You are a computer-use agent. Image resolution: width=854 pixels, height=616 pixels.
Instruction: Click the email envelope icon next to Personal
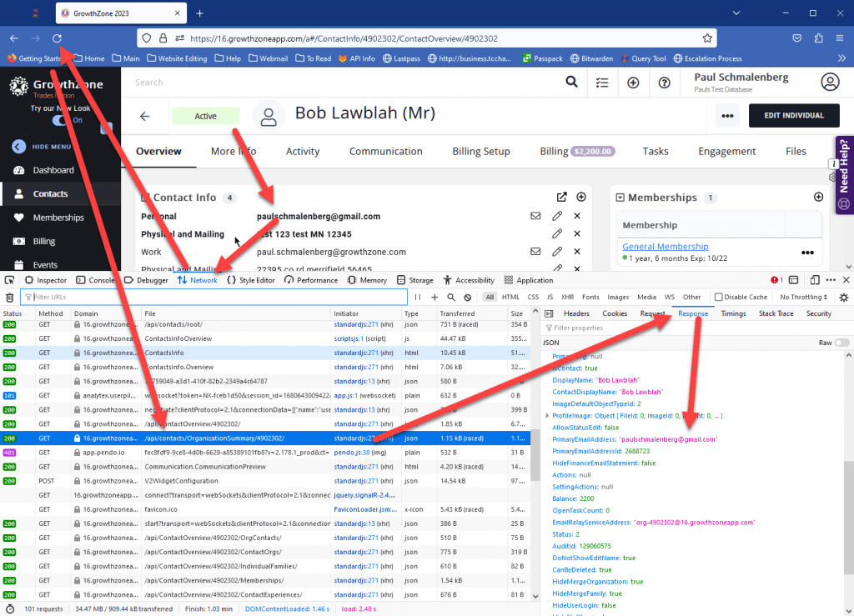pyautogui.click(x=535, y=215)
